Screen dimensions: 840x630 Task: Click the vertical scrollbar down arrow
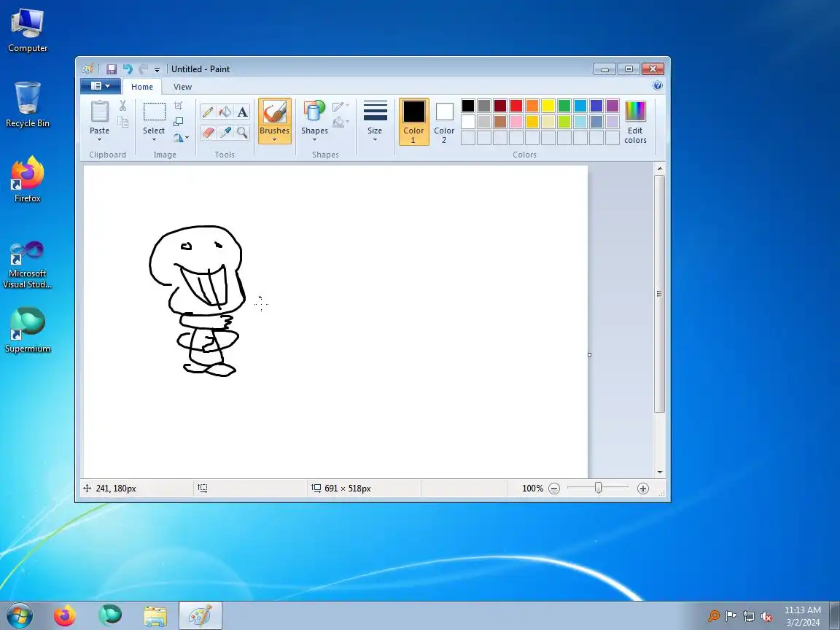click(660, 472)
